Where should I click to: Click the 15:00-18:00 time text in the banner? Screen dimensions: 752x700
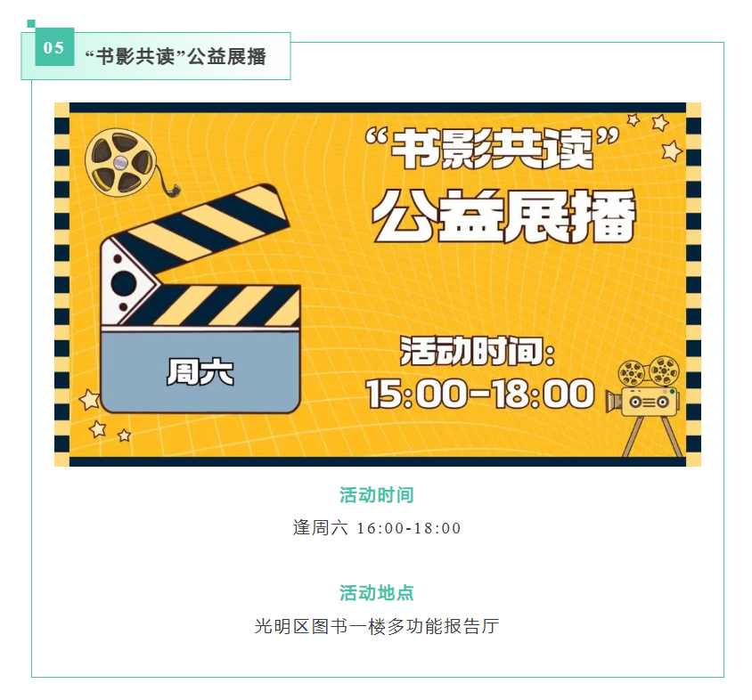480,395
